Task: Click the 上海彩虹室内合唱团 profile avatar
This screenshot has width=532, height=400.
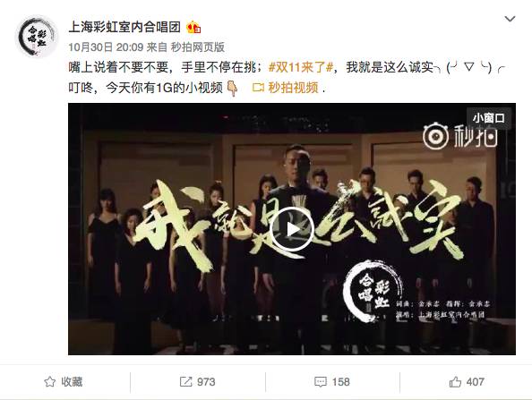Action: pyautogui.click(x=37, y=36)
